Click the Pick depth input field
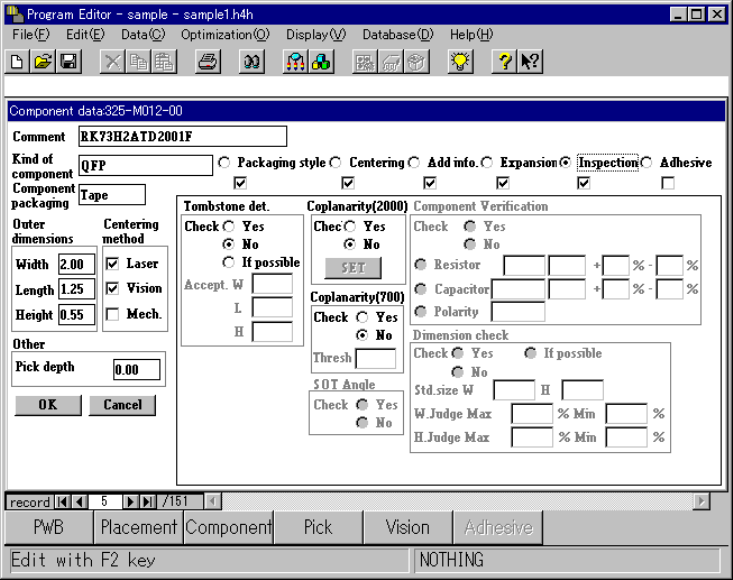Image resolution: width=733 pixels, height=580 pixels. coord(136,370)
